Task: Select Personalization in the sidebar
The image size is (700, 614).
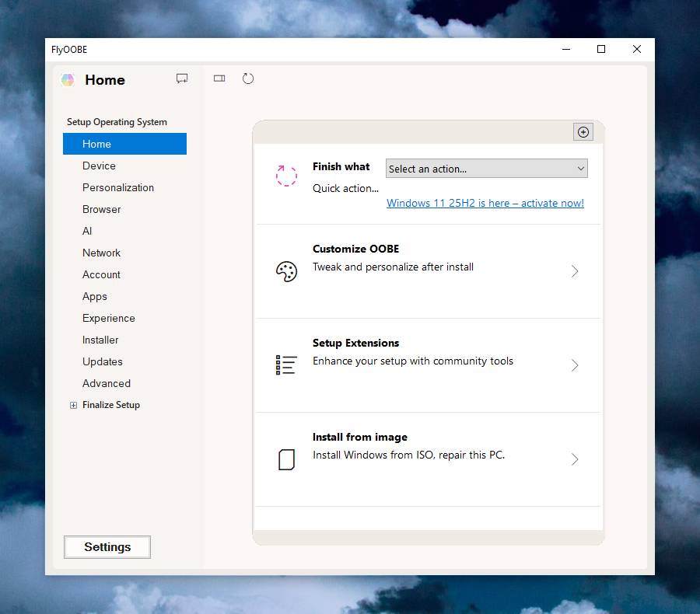Action: (x=118, y=187)
